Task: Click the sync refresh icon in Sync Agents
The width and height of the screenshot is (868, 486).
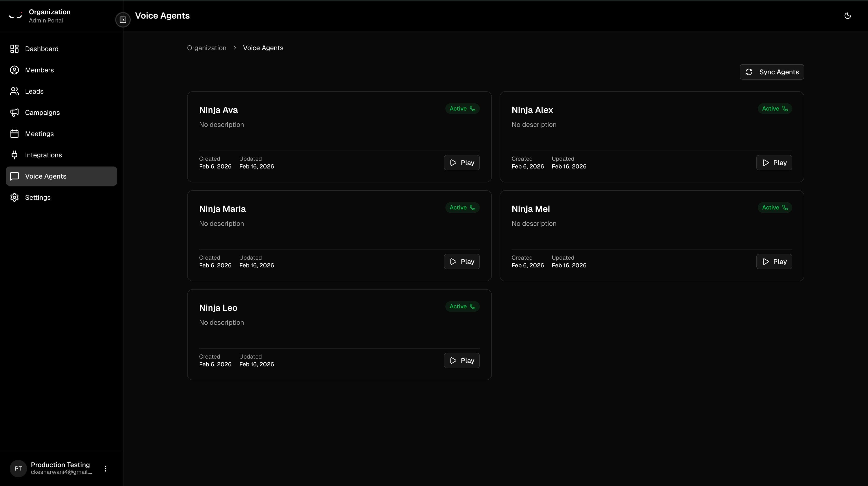Action: coord(749,72)
